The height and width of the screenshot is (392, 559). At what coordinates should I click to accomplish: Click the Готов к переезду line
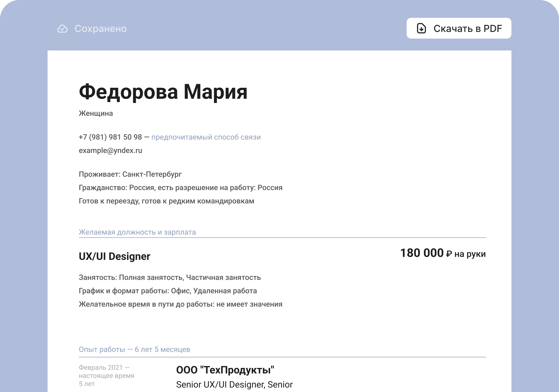click(166, 201)
